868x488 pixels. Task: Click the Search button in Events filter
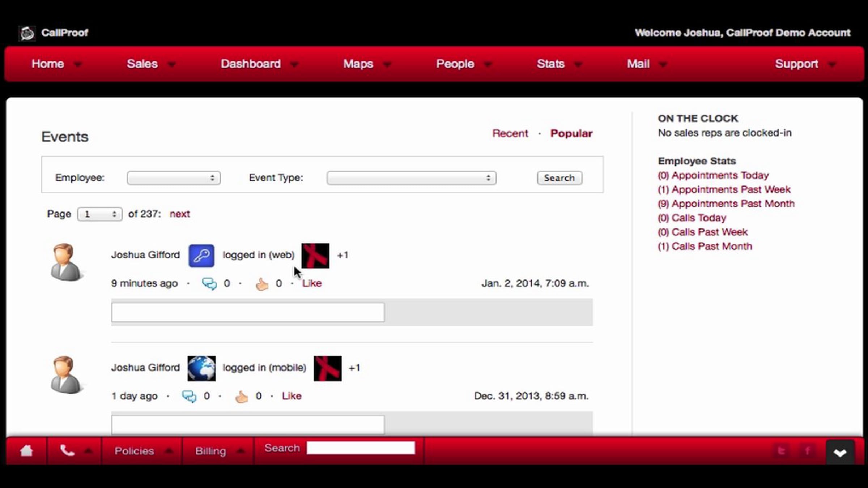(559, 178)
